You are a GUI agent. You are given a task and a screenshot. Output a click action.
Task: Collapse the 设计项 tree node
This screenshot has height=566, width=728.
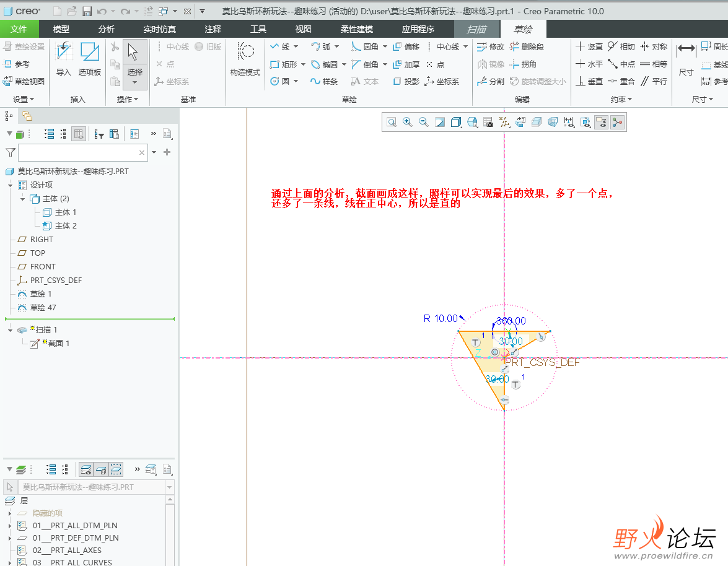10,185
